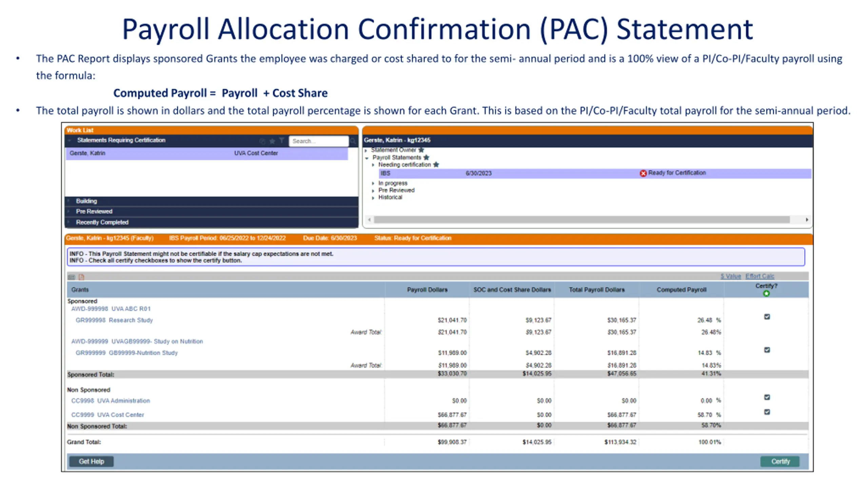Click the star icon in Work List header
868x488 pixels.
pos(272,141)
